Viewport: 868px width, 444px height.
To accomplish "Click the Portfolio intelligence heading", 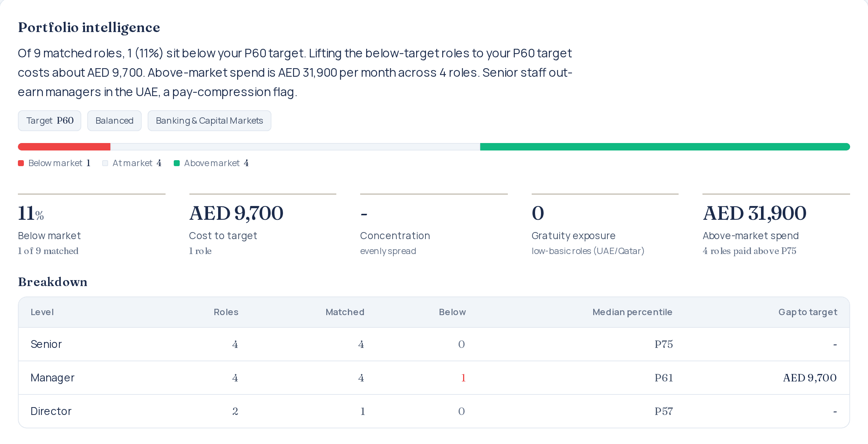I will point(89,28).
